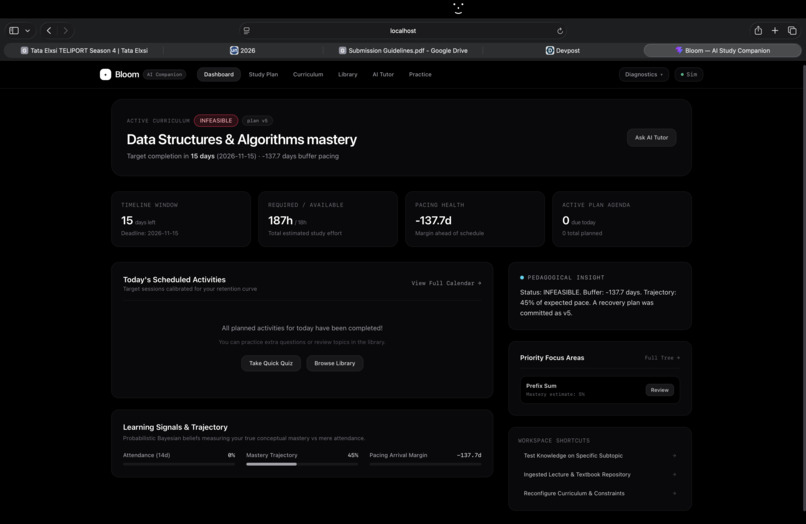
Task: Click the Pedagogical Insight status dot
Action: [x=522, y=278]
